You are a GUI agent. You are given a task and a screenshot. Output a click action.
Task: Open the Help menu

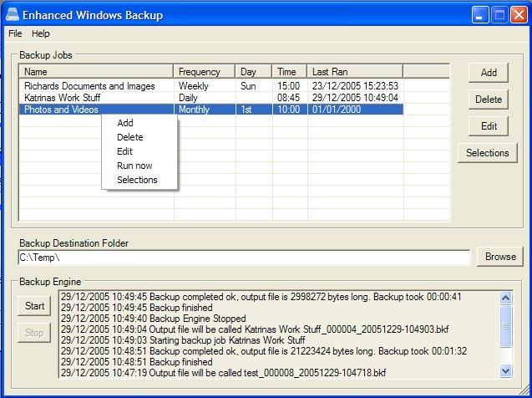(x=41, y=33)
